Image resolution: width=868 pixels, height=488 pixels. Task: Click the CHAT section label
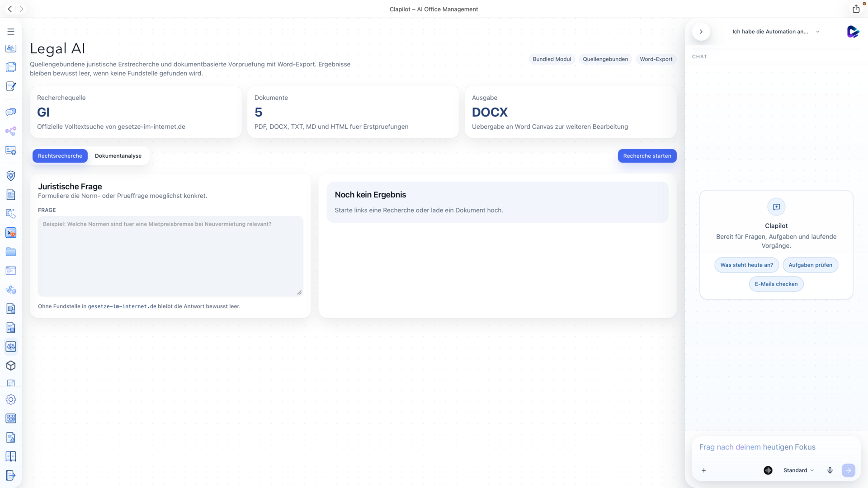(x=699, y=57)
